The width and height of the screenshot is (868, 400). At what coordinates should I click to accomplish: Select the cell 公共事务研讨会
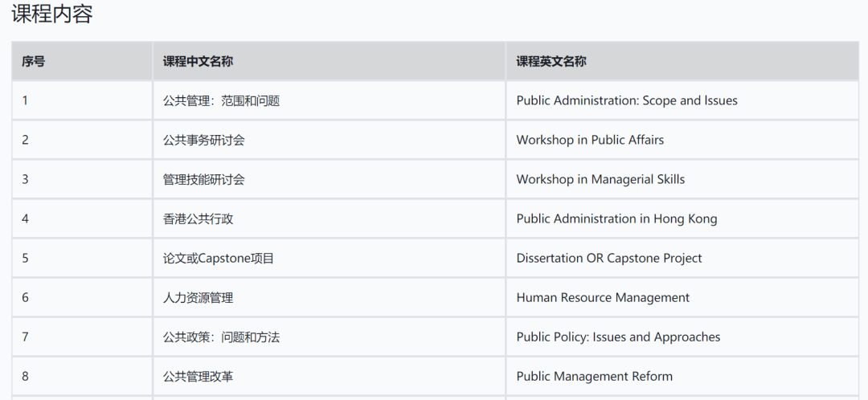(x=330, y=140)
